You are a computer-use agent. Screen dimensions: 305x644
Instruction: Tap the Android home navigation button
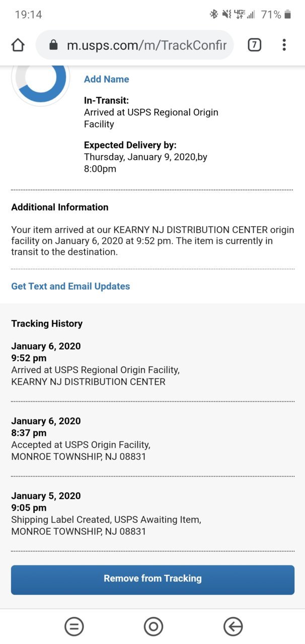154,626
